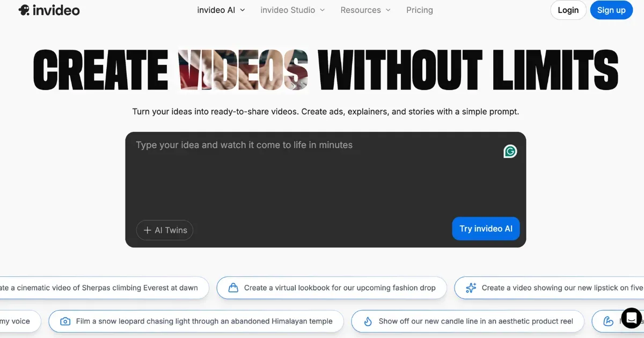Select the virtual lookbook prompt suggestion

[332, 288]
